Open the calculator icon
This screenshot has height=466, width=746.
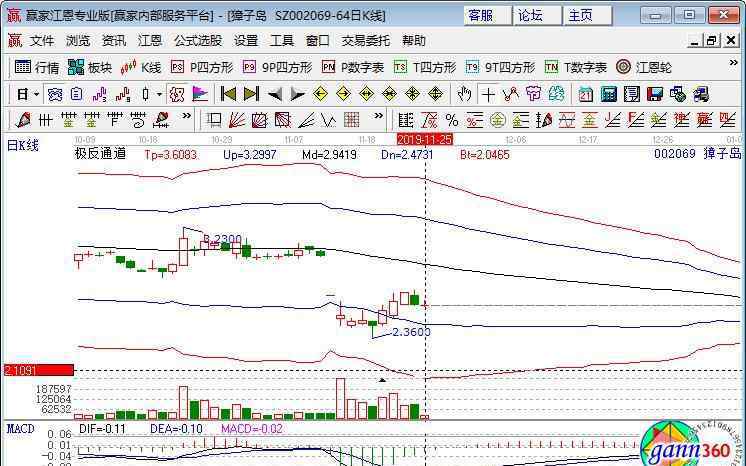click(x=609, y=94)
